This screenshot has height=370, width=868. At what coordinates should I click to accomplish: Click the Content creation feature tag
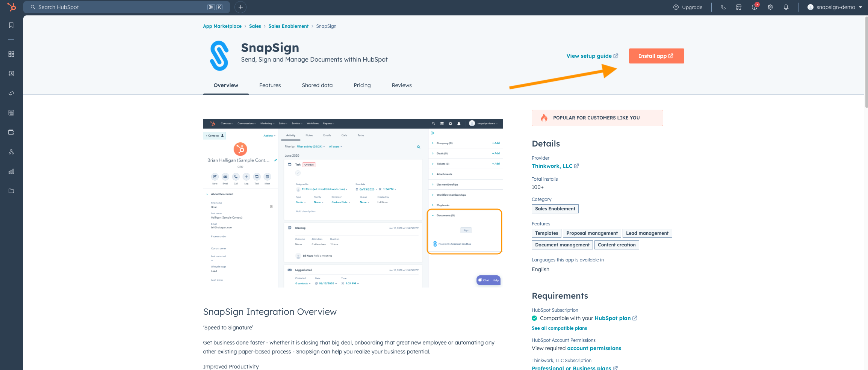617,245
